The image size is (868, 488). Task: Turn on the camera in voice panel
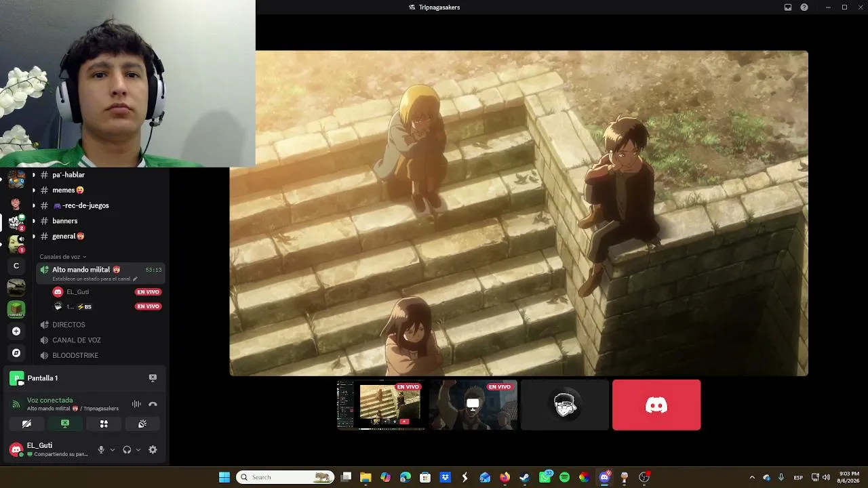click(26, 424)
